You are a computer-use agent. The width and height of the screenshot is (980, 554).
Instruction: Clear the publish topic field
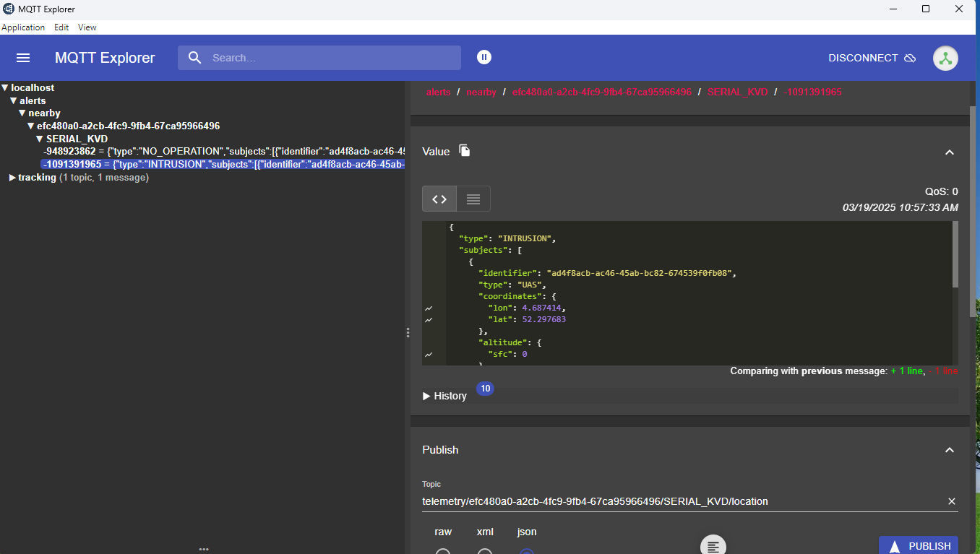point(952,501)
